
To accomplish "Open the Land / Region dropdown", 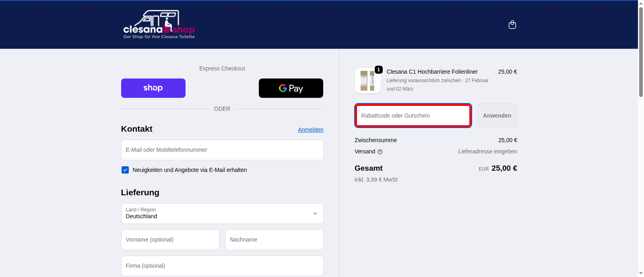I will pyautogui.click(x=222, y=213).
